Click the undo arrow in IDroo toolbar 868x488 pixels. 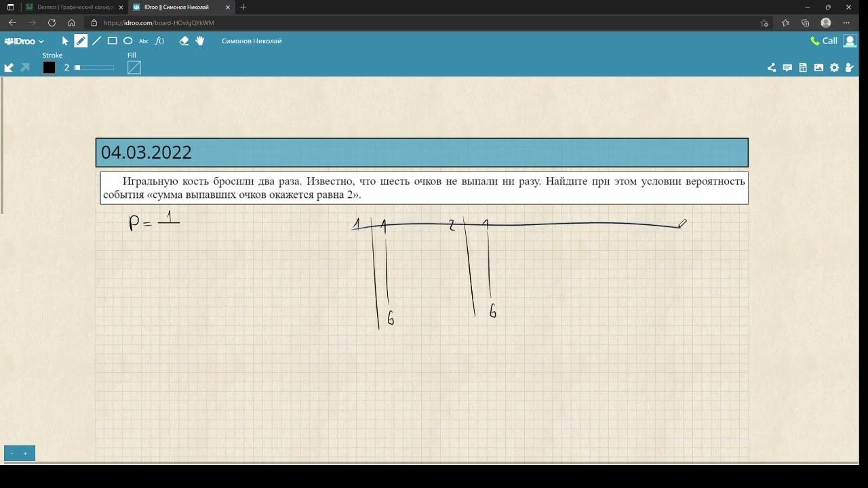click(x=9, y=67)
